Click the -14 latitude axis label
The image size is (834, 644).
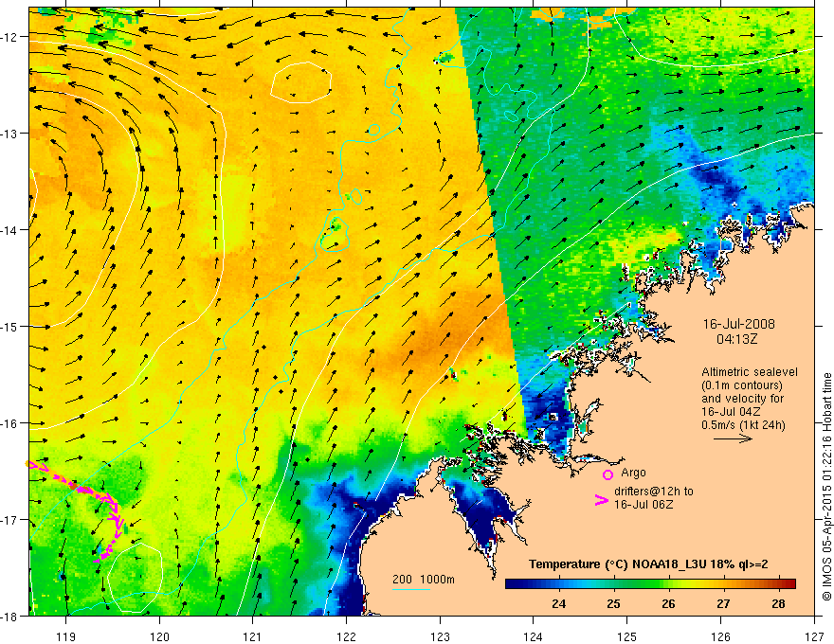click(9, 230)
